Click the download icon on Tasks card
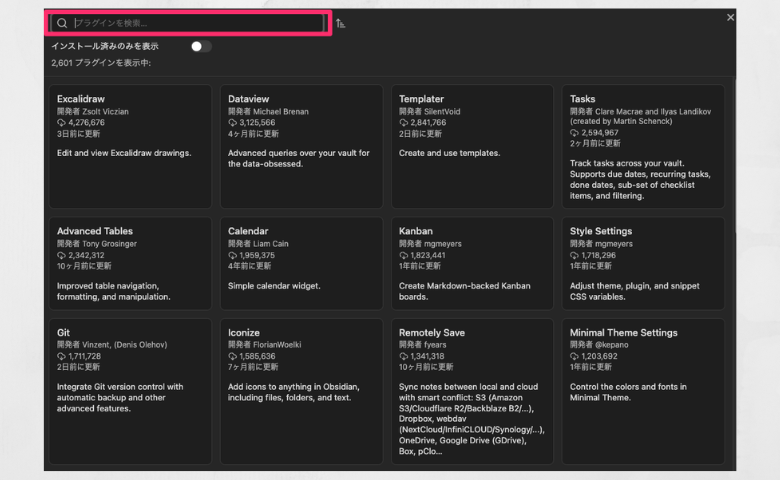Viewport: 780px width, 480px height. click(x=574, y=133)
